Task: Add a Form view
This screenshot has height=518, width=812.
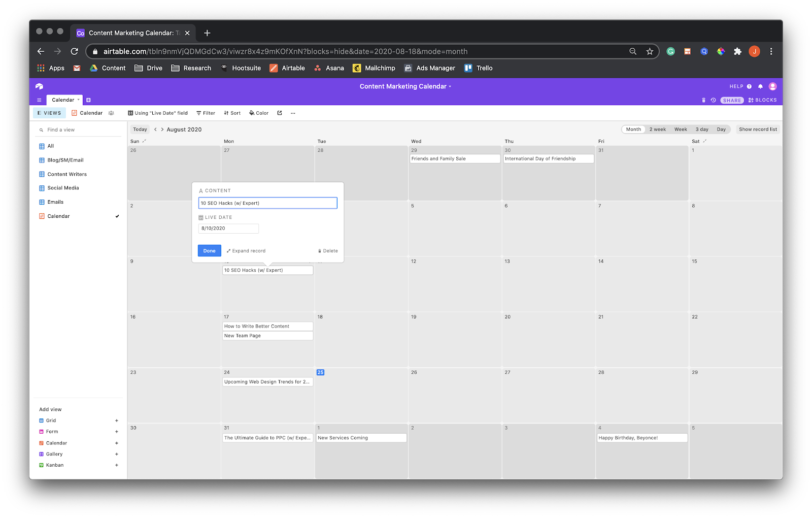Action: tap(79, 432)
